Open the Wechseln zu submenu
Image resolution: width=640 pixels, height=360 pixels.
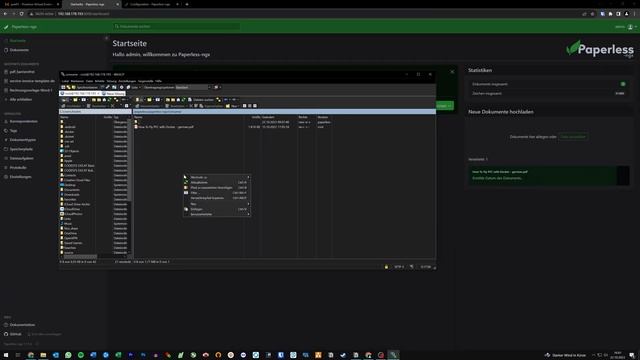[216, 177]
